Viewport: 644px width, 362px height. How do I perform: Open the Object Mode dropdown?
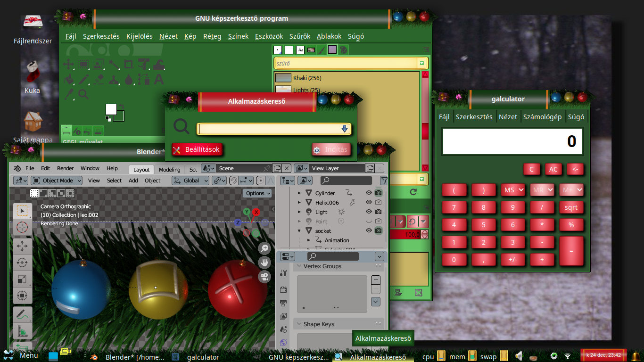tap(57, 181)
